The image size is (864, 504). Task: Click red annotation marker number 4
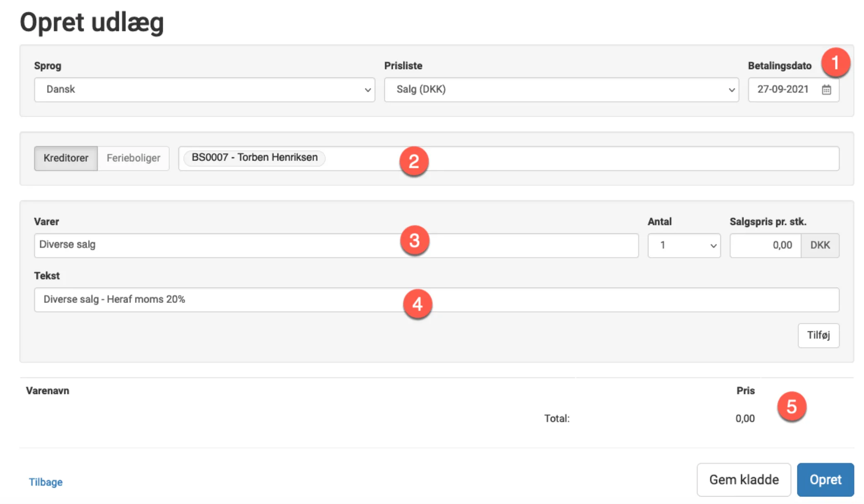(418, 304)
